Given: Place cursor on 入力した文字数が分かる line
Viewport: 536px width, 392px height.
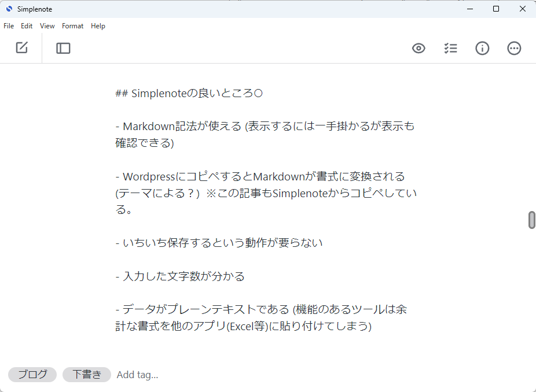Looking at the screenshot, I should [x=180, y=276].
